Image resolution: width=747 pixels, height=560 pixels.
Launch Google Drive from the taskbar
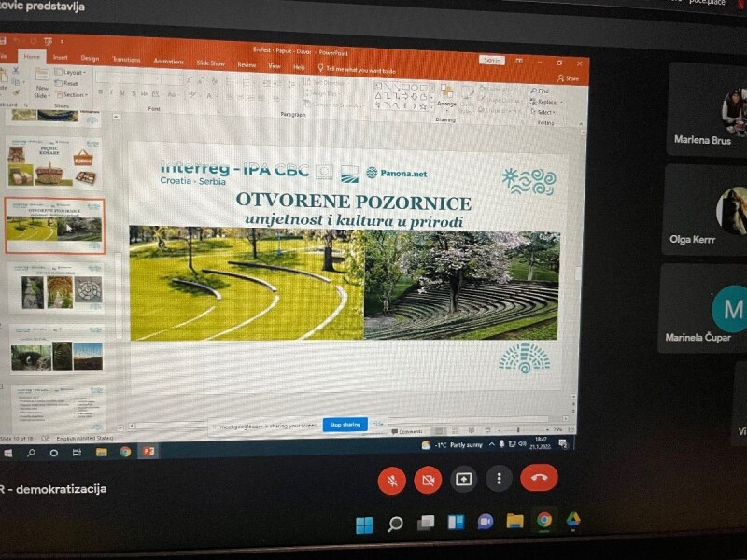573,520
